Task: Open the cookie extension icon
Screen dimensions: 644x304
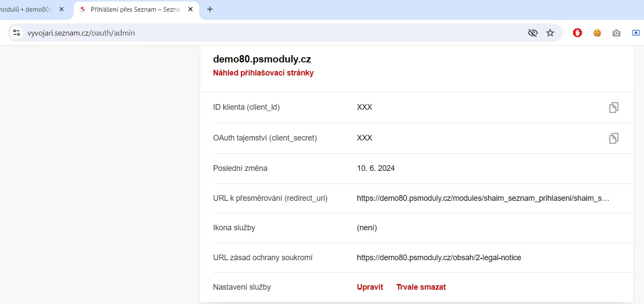Action: click(597, 33)
